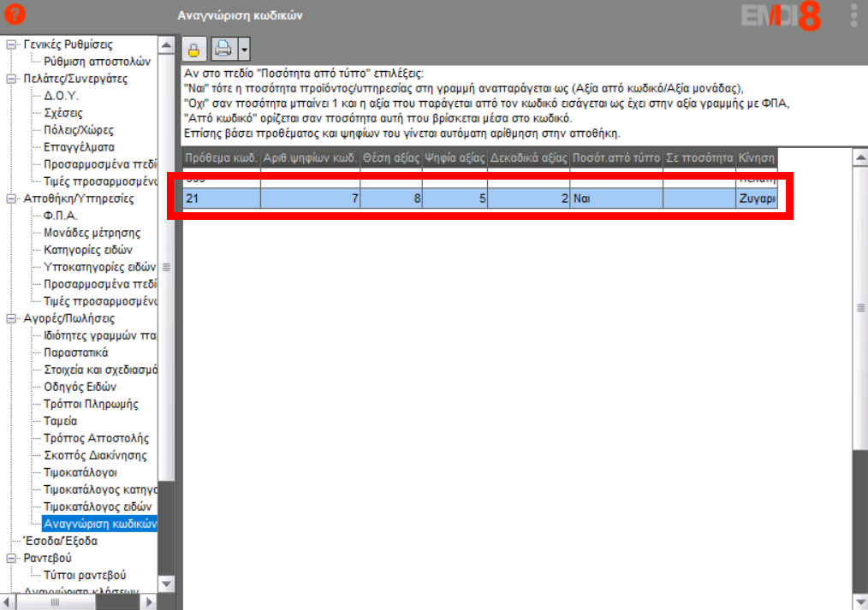Open Μονάδες μέτρησης settings
This screenshot has height=610, width=868.
[92, 233]
